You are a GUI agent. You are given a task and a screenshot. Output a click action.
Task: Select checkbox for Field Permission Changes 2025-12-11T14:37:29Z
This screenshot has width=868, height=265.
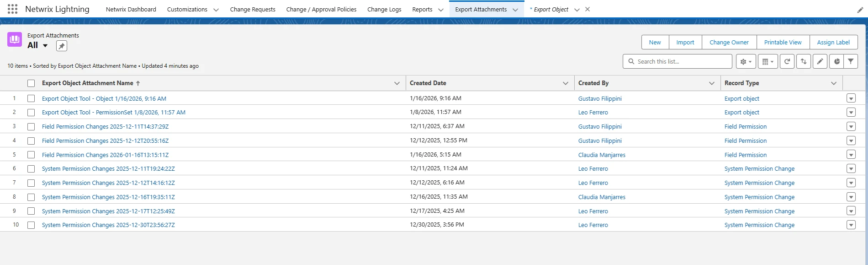click(31, 127)
